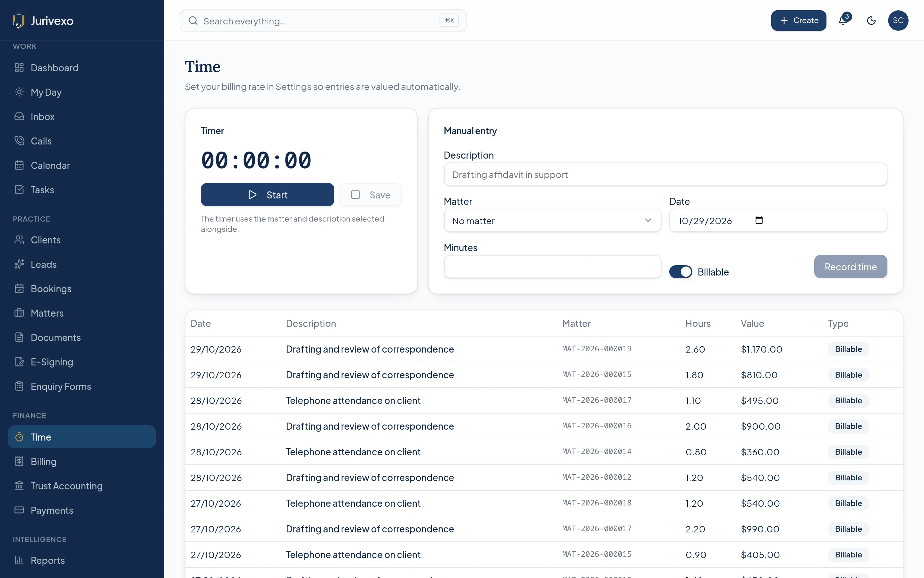Click the Tasks checkmark icon
This screenshot has width=924, height=578.
coord(19,190)
